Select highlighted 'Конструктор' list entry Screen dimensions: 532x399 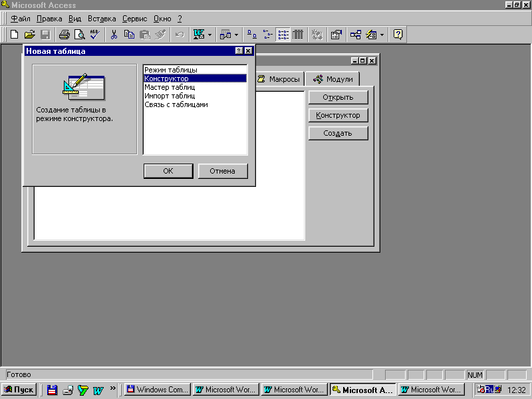click(195, 78)
